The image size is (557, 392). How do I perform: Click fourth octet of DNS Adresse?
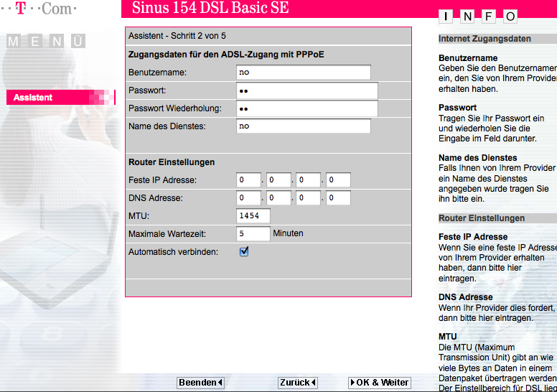[x=338, y=198]
